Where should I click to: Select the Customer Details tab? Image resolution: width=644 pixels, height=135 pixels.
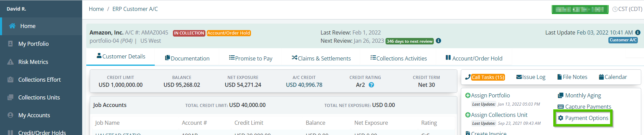(x=121, y=56)
